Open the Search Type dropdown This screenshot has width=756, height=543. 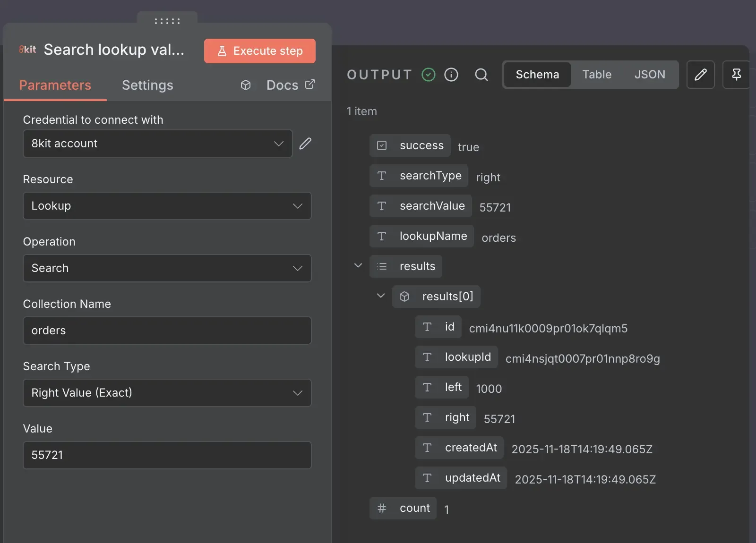coord(167,393)
